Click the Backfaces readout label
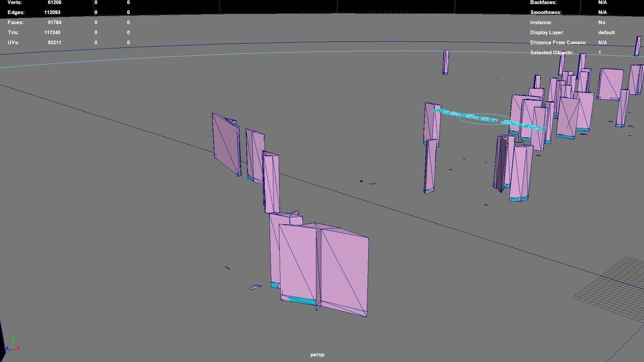 coord(543,2)
